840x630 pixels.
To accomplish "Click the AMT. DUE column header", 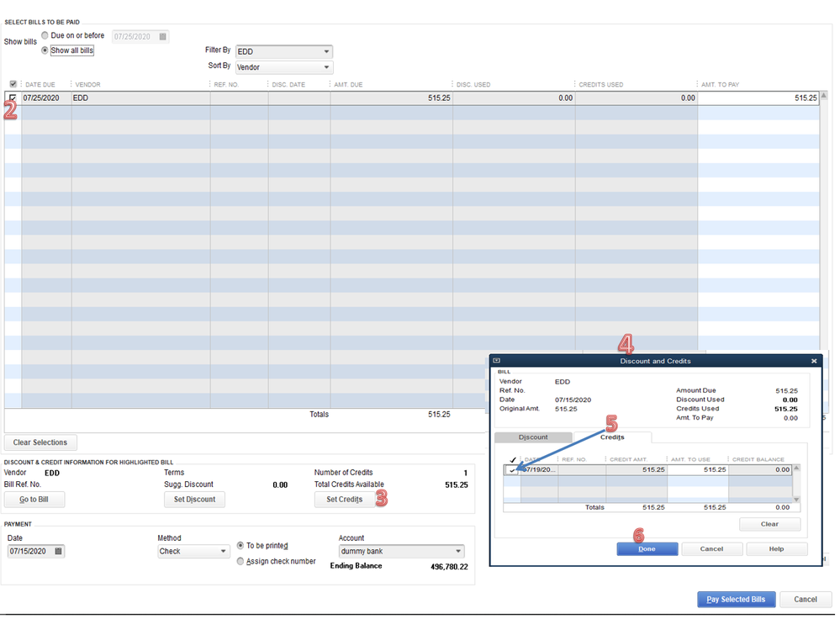I will [x=348, y=84].
